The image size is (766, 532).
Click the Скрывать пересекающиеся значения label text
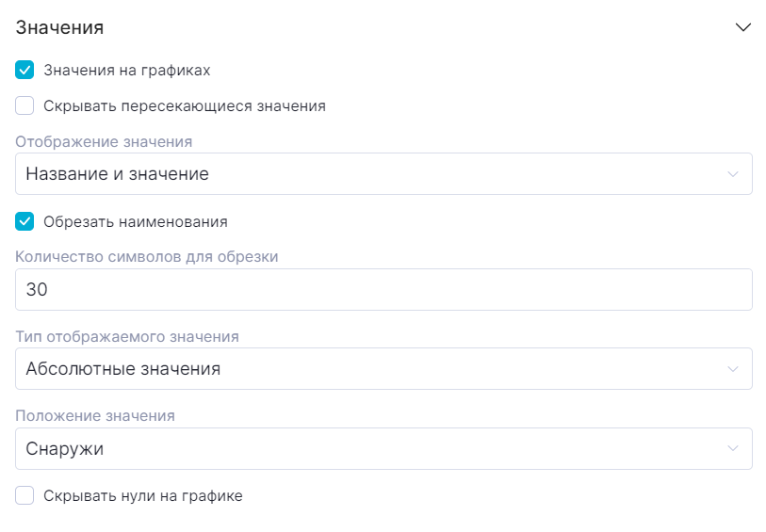pos(185,106)
